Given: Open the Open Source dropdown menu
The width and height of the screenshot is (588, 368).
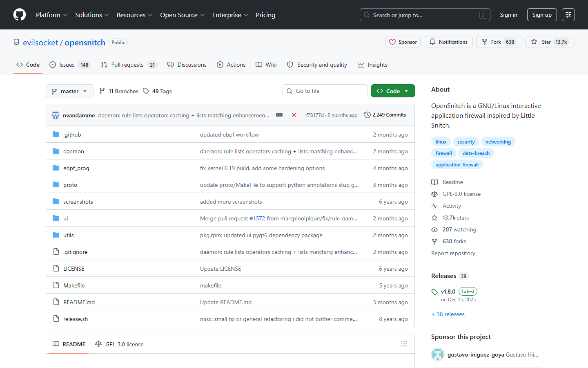Looking at the screenshot, I should 183,15.
